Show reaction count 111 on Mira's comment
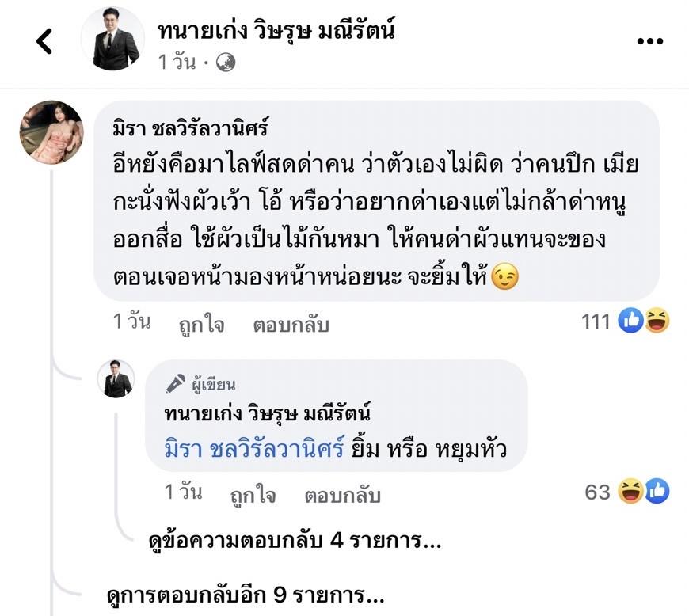 (x=595, y=321)
